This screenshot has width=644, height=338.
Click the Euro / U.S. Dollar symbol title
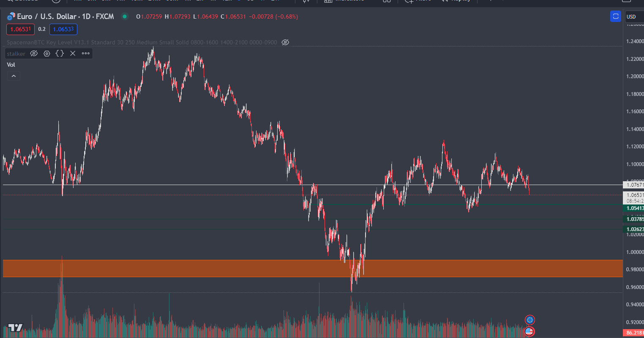point(65,16)
